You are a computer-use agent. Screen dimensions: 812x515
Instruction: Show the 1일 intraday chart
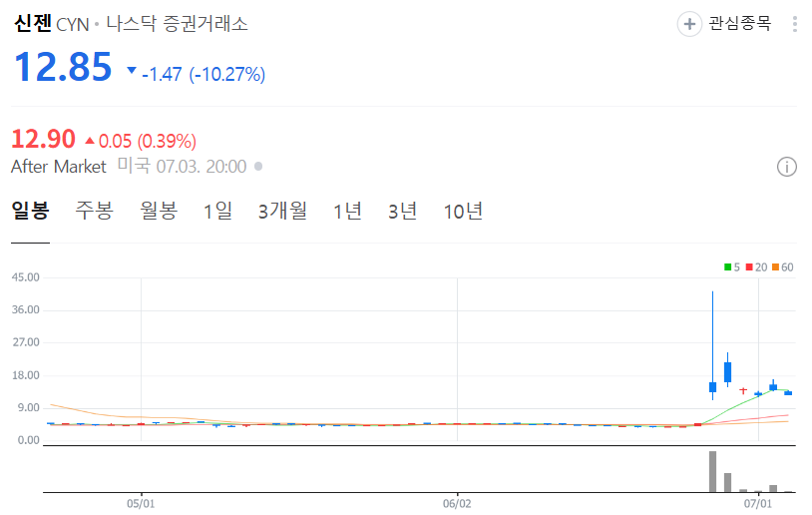[218, 211]
